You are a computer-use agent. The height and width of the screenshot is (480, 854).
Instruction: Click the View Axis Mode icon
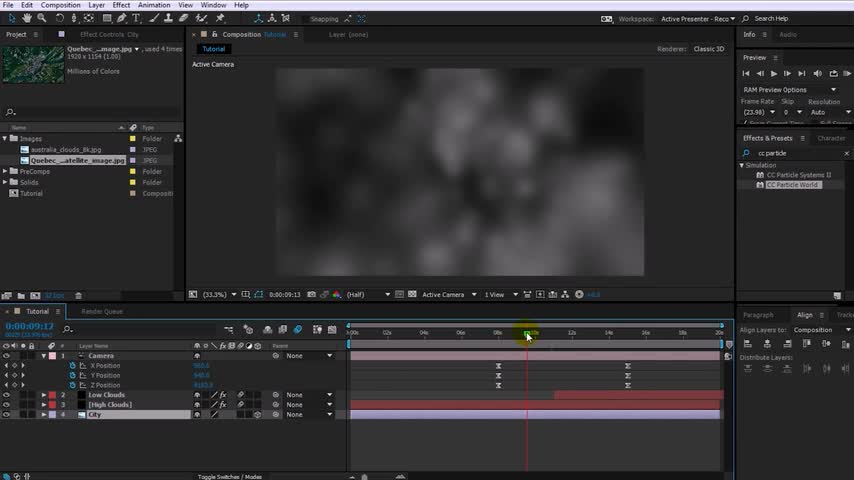(285, 19)
